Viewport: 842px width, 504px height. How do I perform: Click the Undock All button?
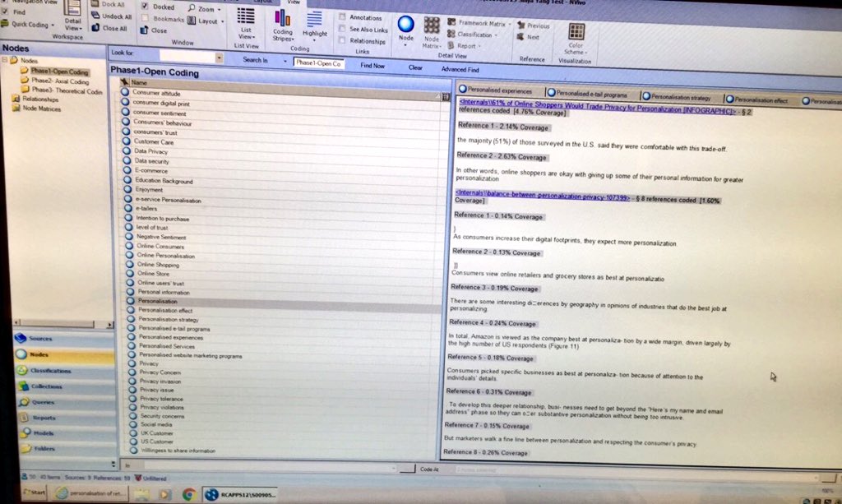click(111, 16)
